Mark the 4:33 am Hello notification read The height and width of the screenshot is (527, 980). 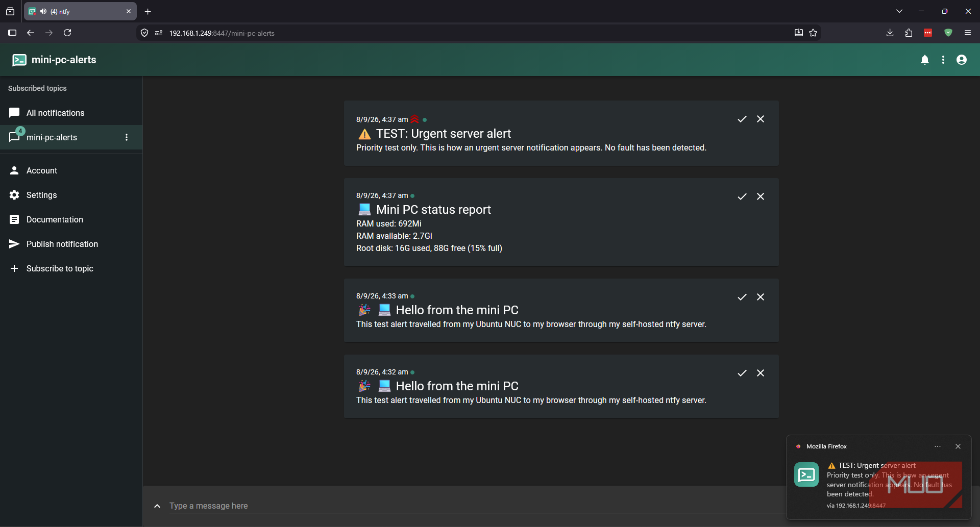click(742, 297)
